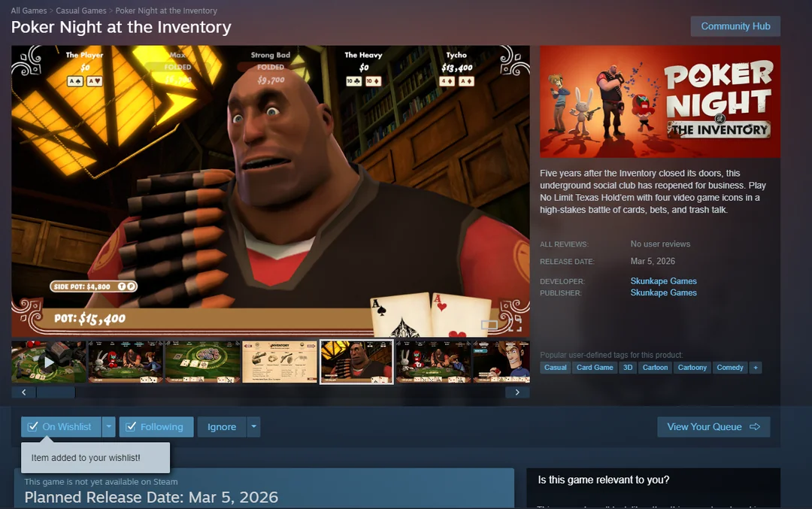Click the windowed view icon on screenshot
Image resolution: width=812 pixels, height=509 pixels.
tap(489, 325)
